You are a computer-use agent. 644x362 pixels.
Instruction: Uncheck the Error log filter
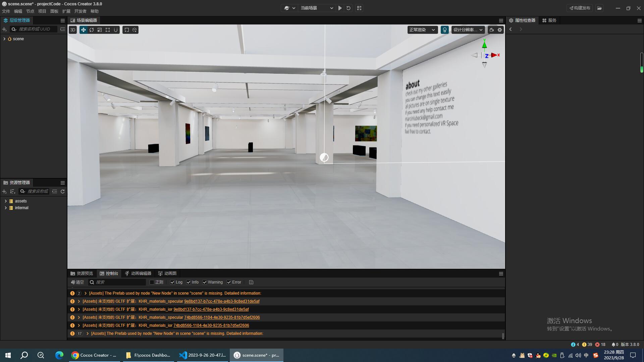tap(229, 282)
